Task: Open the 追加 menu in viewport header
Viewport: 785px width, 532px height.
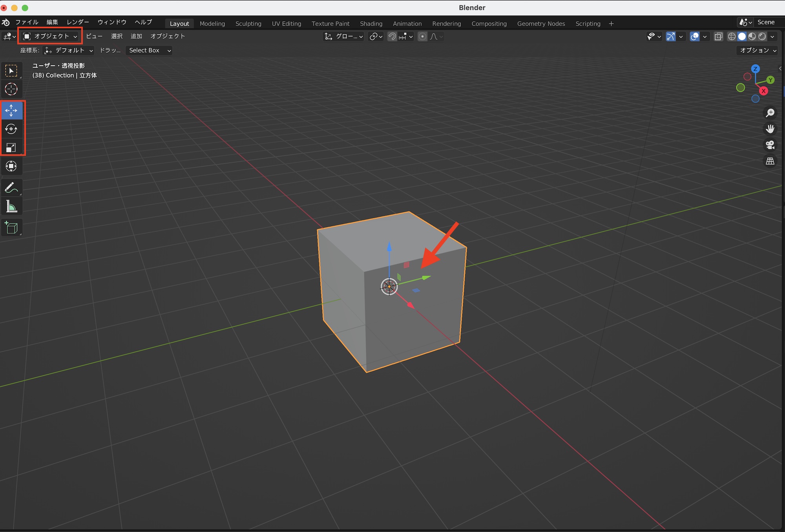Action: tap(136, 36)
